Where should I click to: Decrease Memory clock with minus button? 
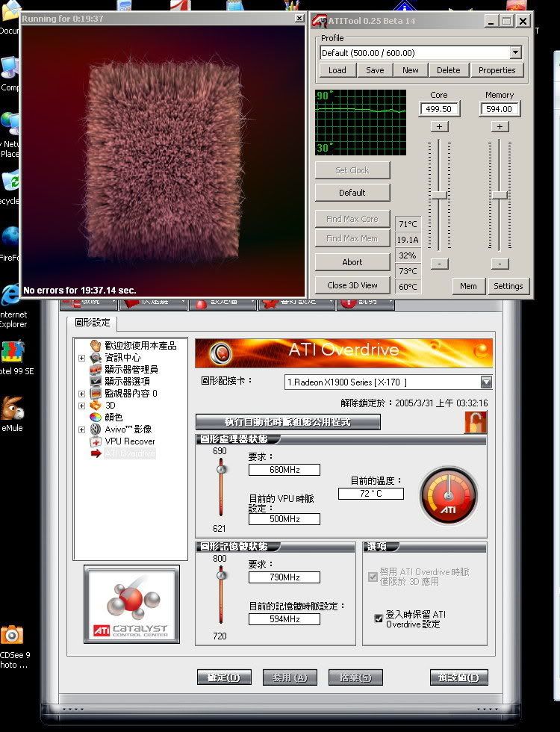(x=500, y=264)
